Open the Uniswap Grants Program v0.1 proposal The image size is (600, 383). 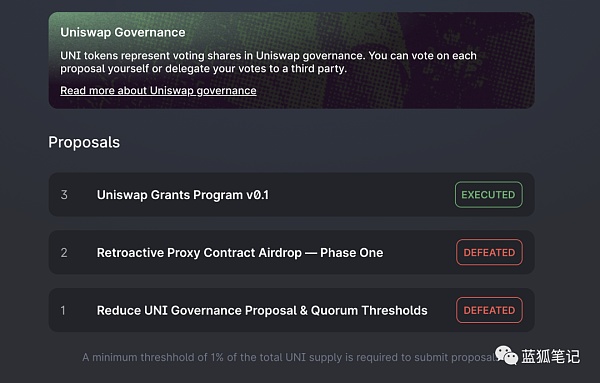pos(291,195)
